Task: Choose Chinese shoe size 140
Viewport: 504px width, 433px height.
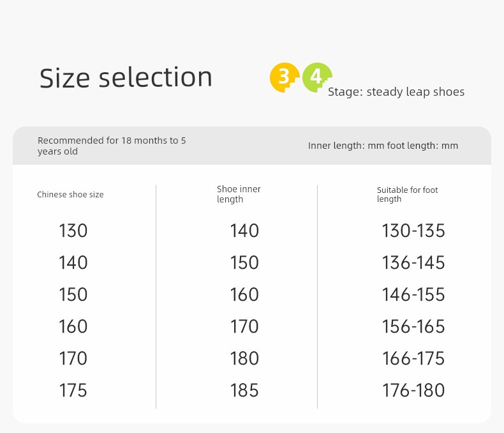Action: pos(73,262)
